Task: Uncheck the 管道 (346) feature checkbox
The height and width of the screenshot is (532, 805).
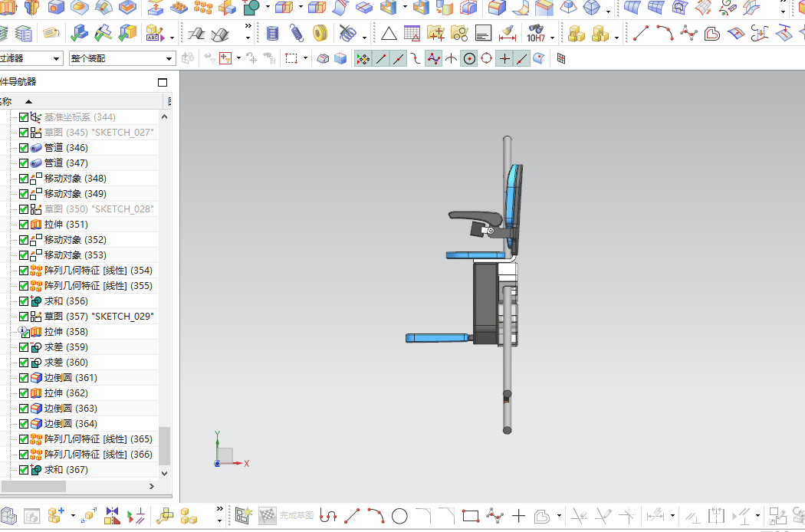Action: [x=24, y=148]
